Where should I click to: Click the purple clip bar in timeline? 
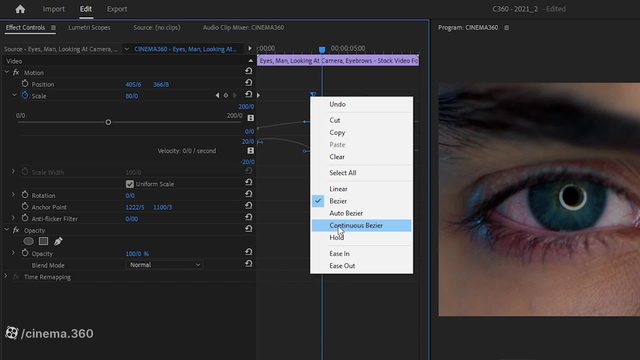(338, 60)
